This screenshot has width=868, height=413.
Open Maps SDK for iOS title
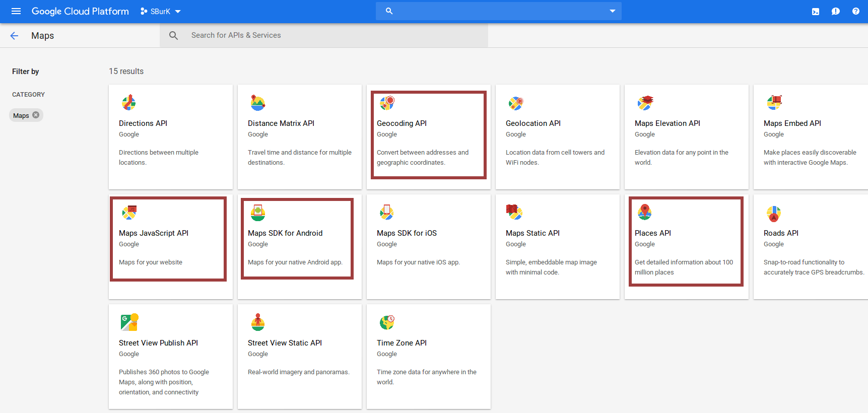coord(407,233)
